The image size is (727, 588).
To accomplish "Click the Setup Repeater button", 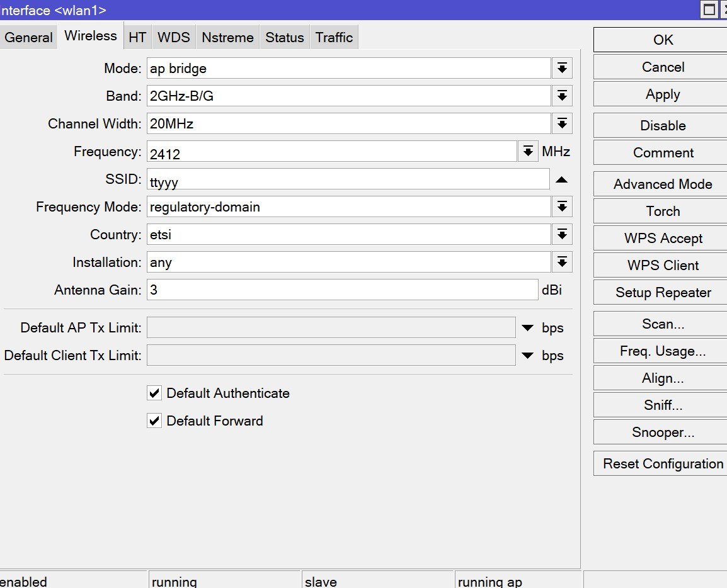I will coord(663,292).
